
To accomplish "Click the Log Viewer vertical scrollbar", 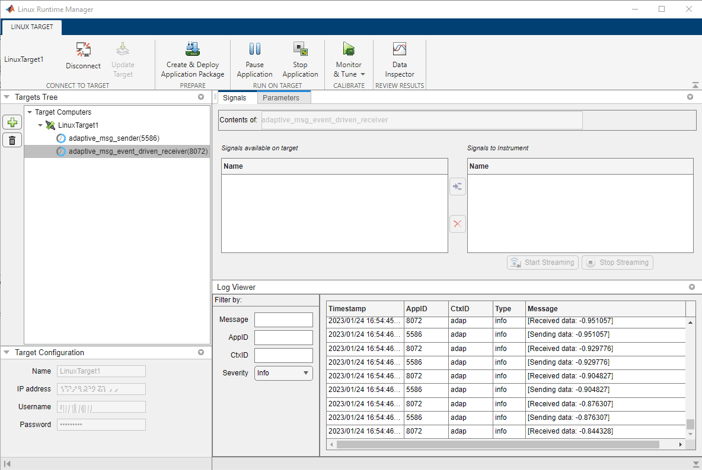I will pos(690,375).
